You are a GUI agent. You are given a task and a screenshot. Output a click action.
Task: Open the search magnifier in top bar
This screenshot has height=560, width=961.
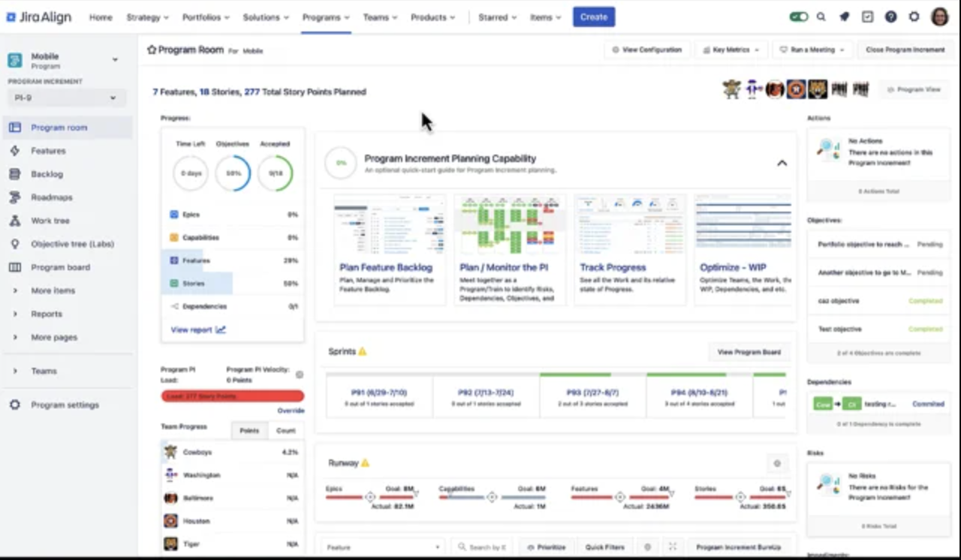click(x=821, y=17)
